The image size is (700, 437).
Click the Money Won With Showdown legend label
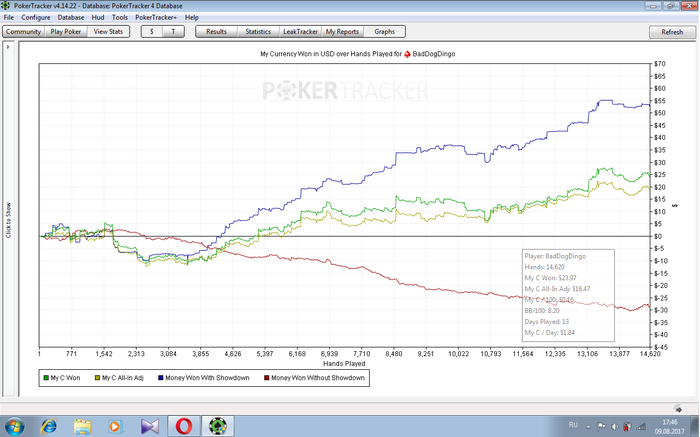207,378
